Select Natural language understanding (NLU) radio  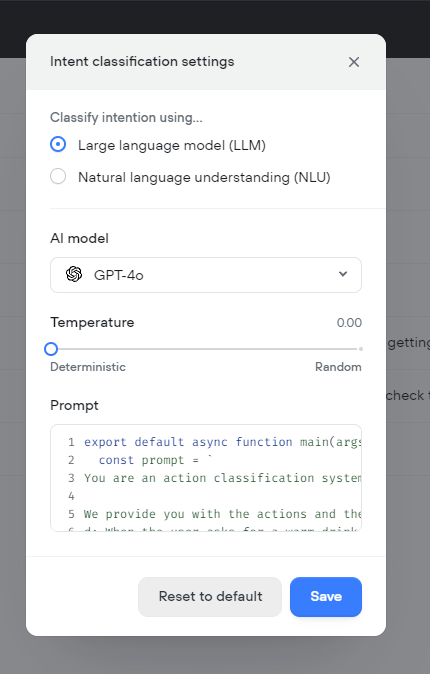click(58, 176)
